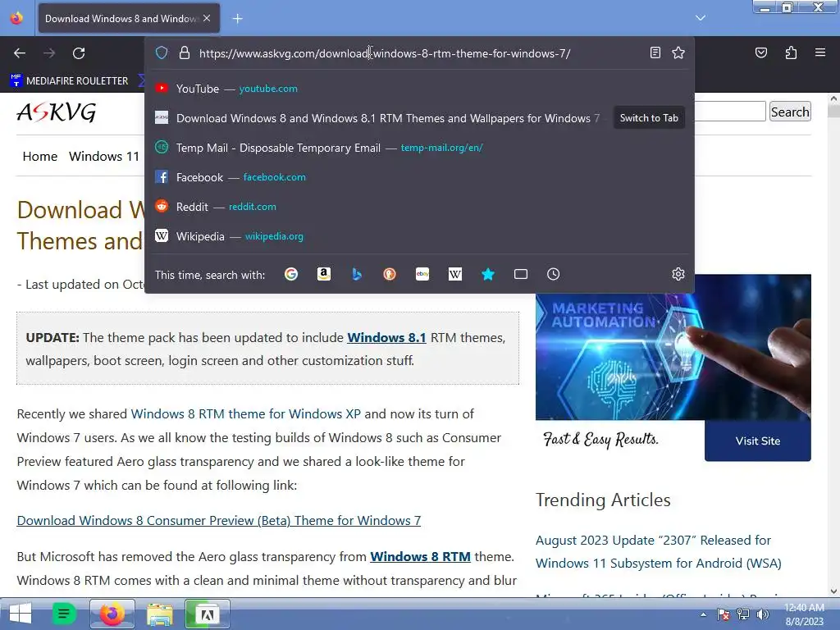Viewport: 840px width, 630px height.
Task: Search this time with Bing
Action: point(357,274)
